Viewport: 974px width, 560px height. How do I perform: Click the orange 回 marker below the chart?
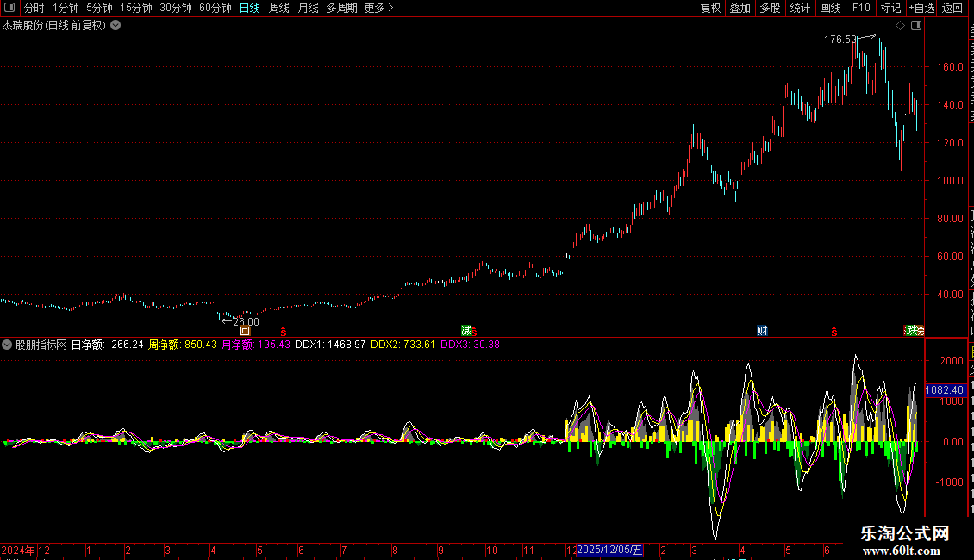pos(245,331)
